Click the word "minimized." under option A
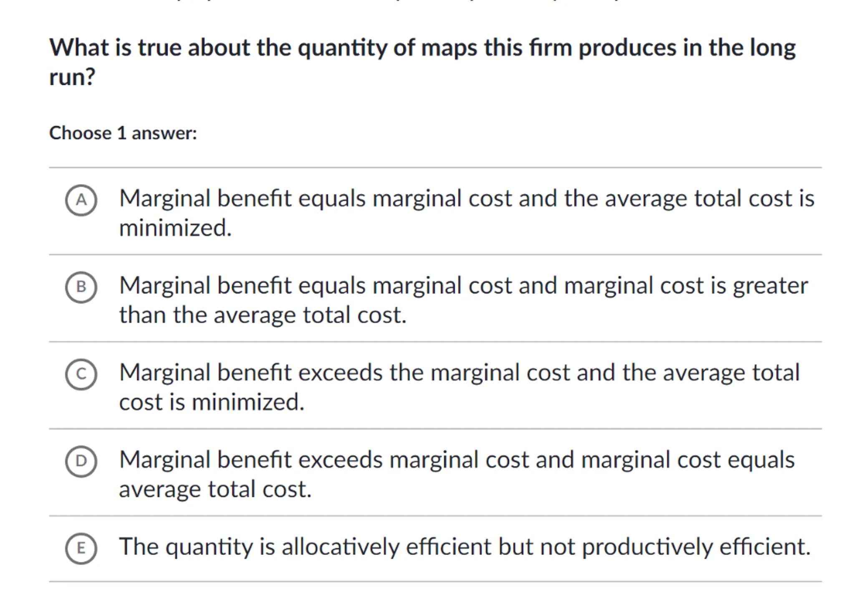Viewport: 854px width, 616px height. tap(175, 228)
